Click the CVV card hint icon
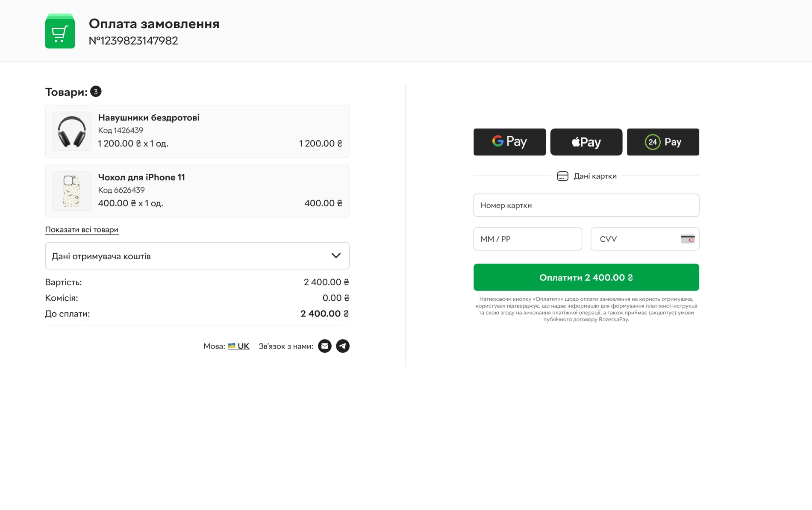 point(688,239)
